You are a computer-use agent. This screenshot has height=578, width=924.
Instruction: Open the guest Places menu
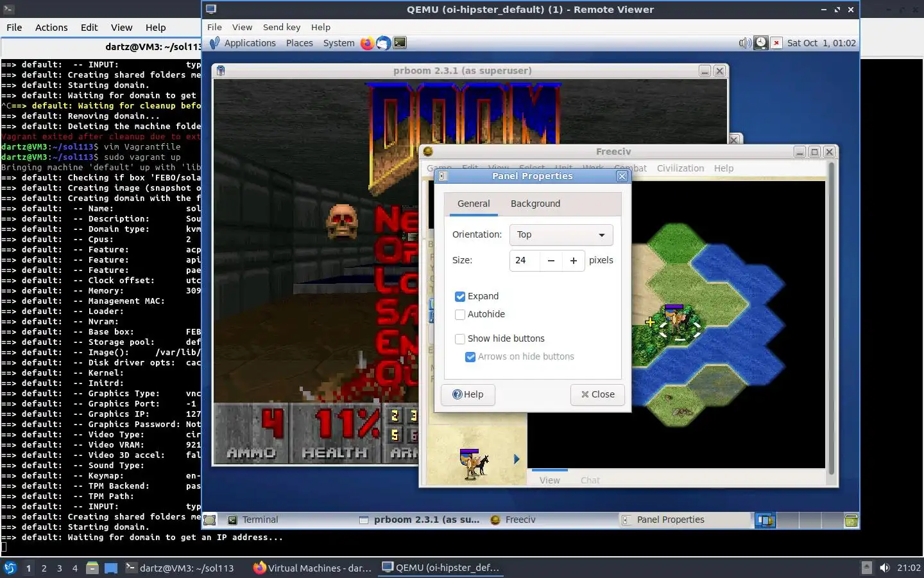click(300, 43)
